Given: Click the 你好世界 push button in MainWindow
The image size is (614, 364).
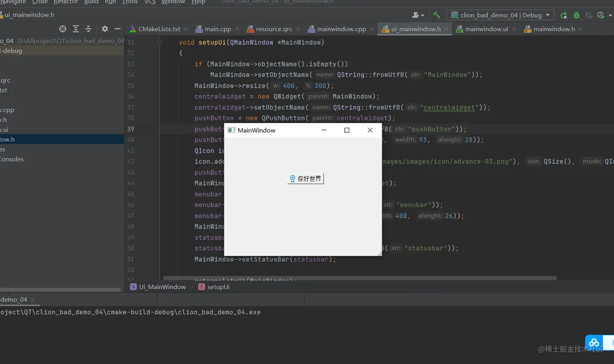Looking at the screenshot, I should [305, 179].
